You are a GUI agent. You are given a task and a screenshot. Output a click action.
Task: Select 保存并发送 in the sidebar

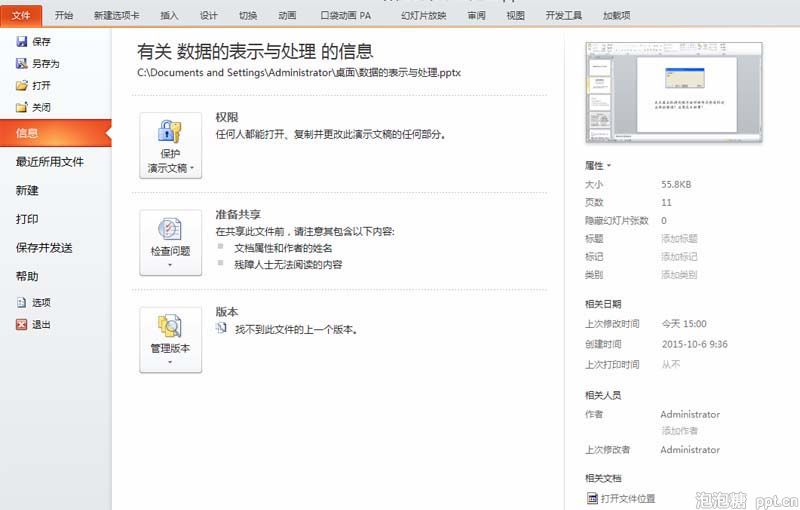tap(44, 248)
